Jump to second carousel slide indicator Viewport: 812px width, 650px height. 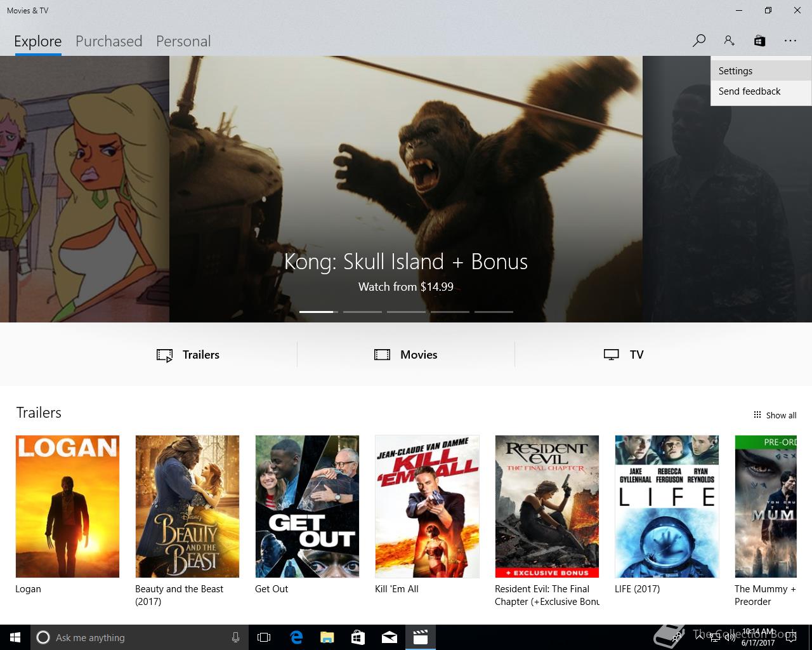pyautogui.click(x=362, y=312)
